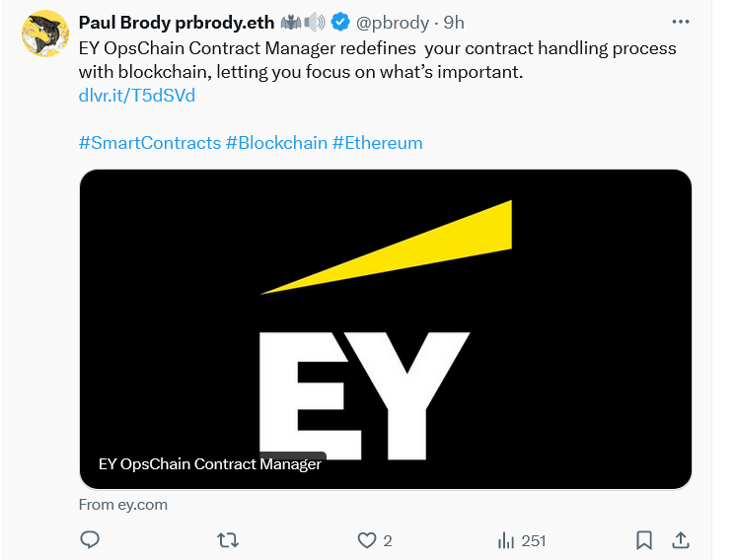This screenshot has width=736, height=560.
Task: Select the #Ethereum hashtag
Action: tap(377, 143)
